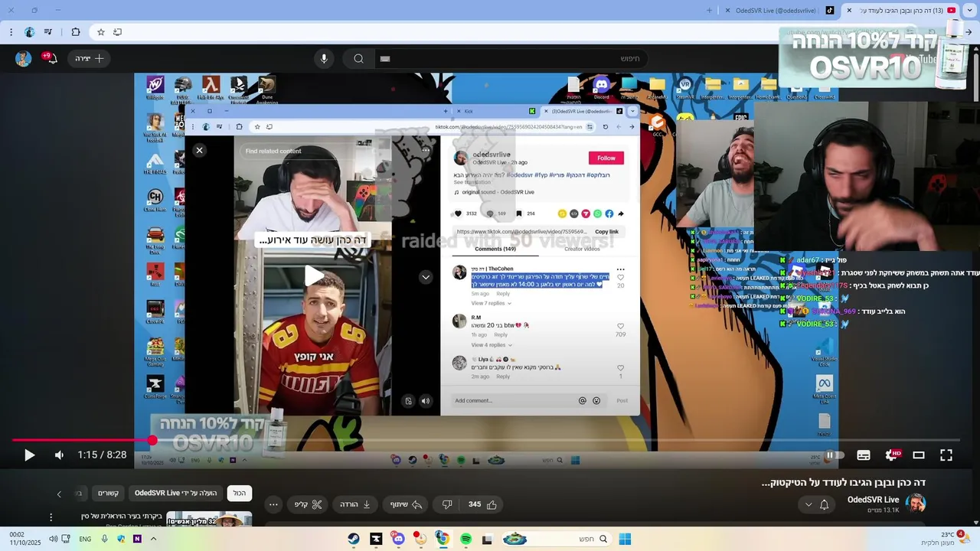Toggle subtitles in the video player

point(864,455)
